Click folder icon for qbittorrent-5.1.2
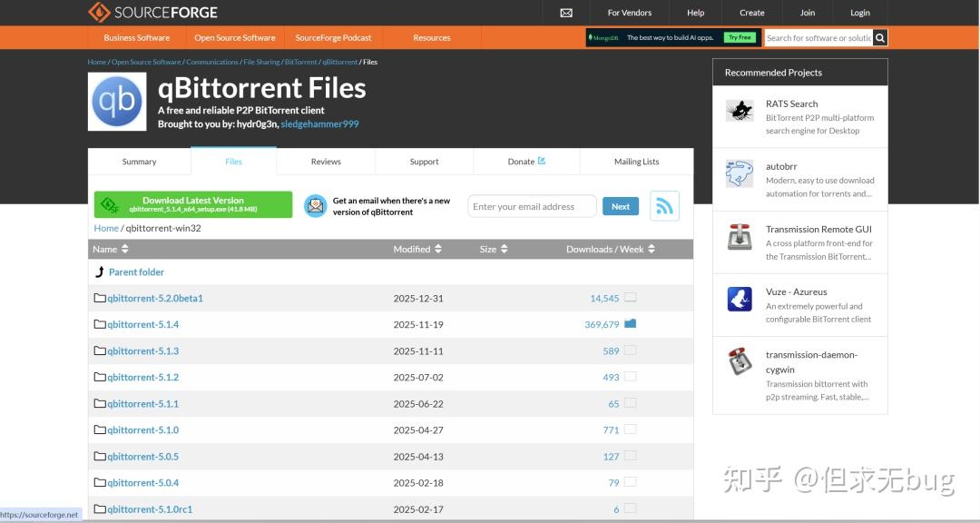Screen dimensions: 980x523 100,377
